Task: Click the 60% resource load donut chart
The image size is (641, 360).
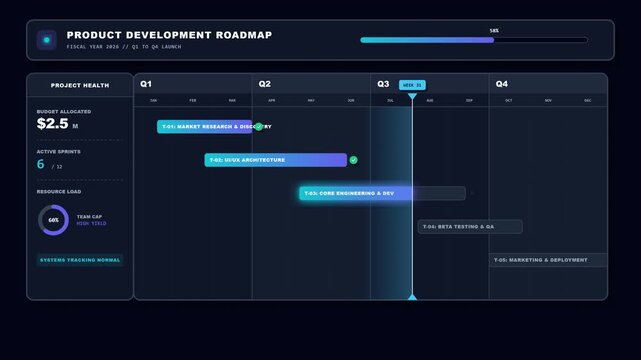Action: click(x=54, y=220)
